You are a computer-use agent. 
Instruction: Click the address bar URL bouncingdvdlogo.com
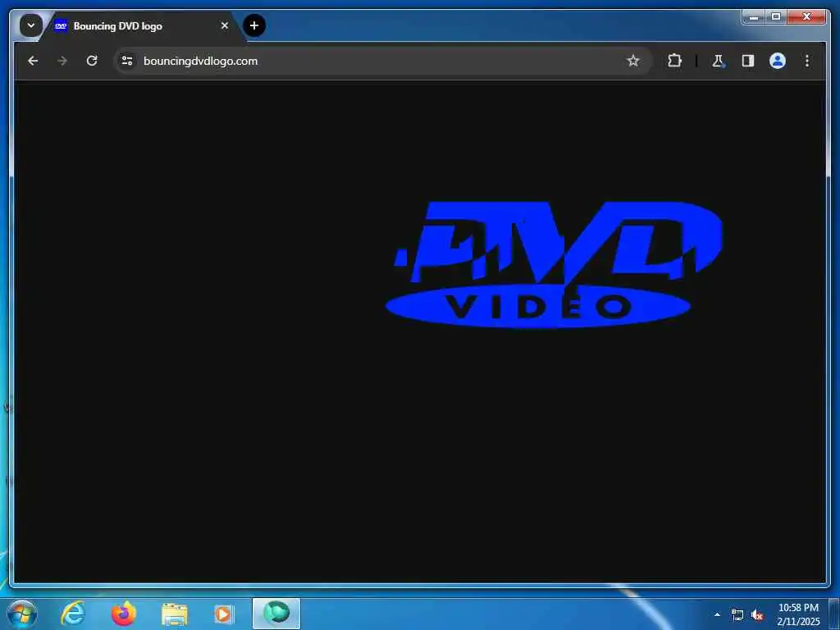click(x=200, y=61)
